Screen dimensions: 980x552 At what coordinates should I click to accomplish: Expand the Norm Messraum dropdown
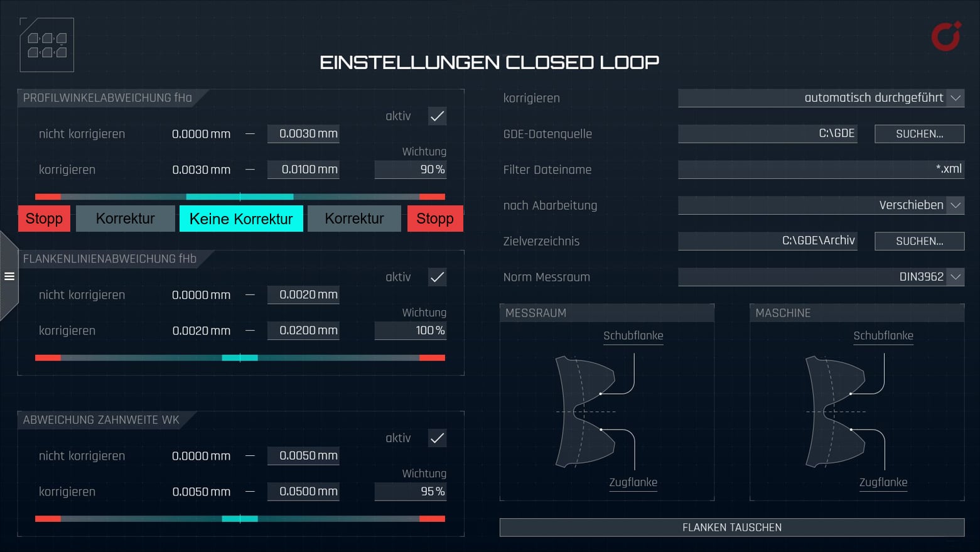tap(821, 277)
